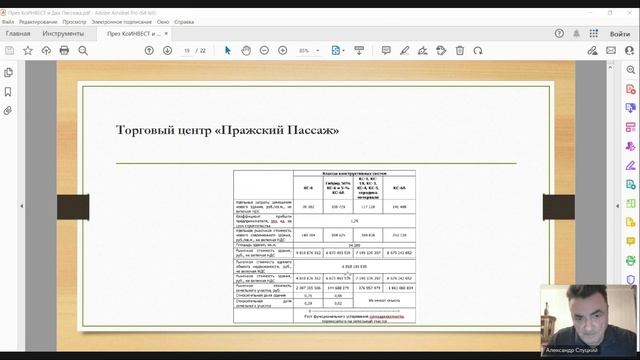Go to previous page arrow
Image resolution: width=640 pixels, height=360 pixels.
pos(149,51)
